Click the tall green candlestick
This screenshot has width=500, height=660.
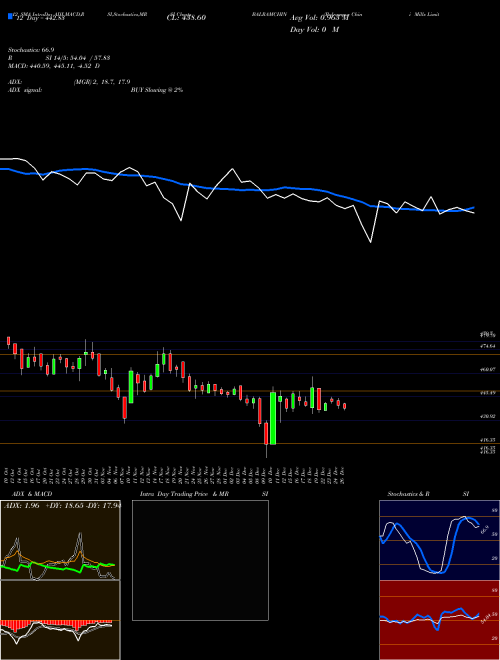[273, 418]
